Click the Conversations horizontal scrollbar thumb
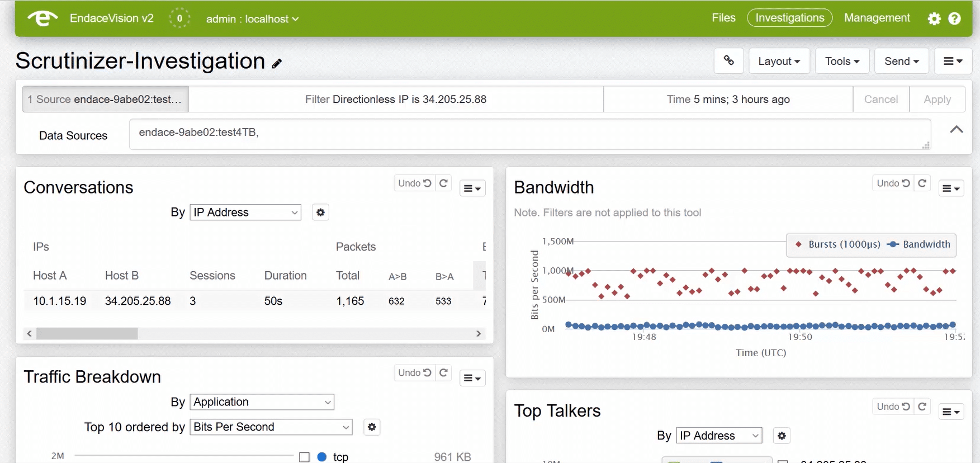 [87, 334]
